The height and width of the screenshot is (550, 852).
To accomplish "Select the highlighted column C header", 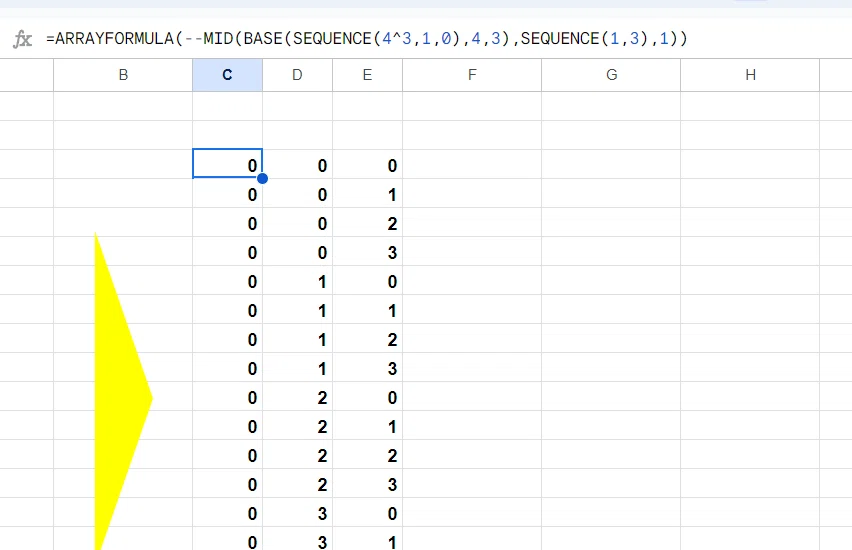I will pos(228,75).
